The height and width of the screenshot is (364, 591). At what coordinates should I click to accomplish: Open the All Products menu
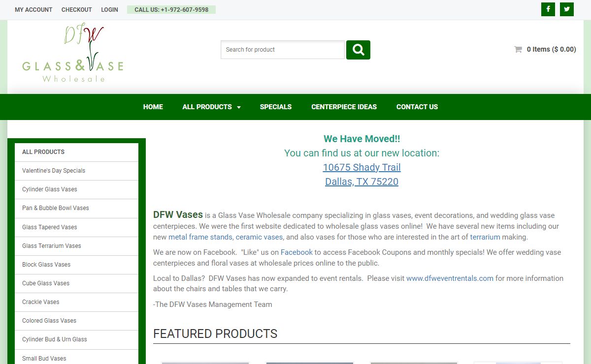207,107
